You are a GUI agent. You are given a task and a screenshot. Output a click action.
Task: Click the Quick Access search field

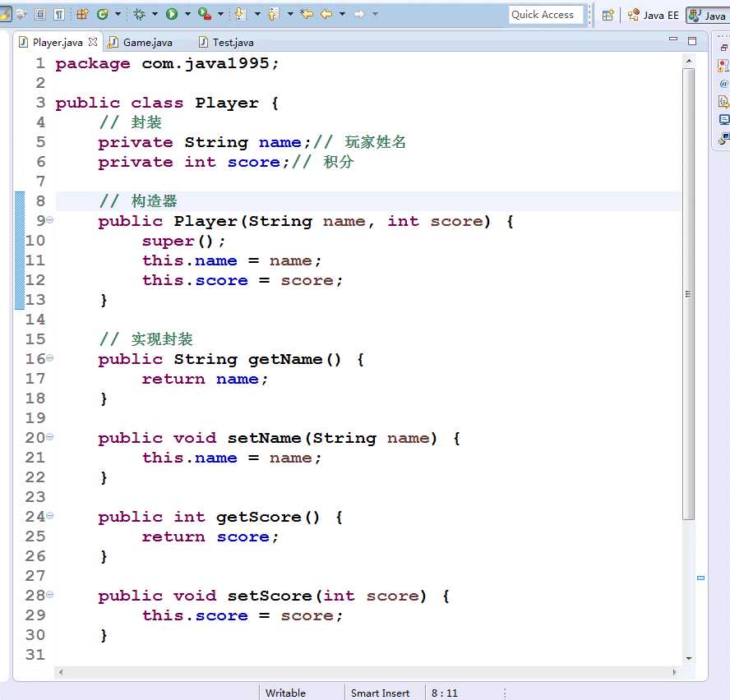546,15
